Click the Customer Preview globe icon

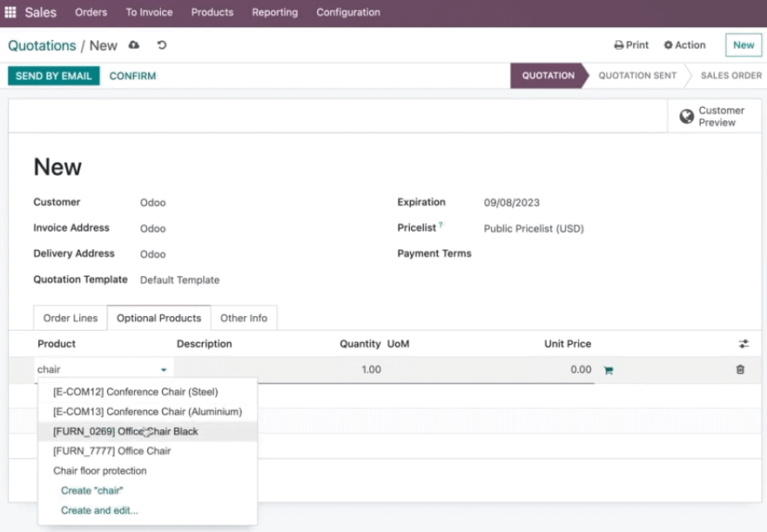coord(686,117)
